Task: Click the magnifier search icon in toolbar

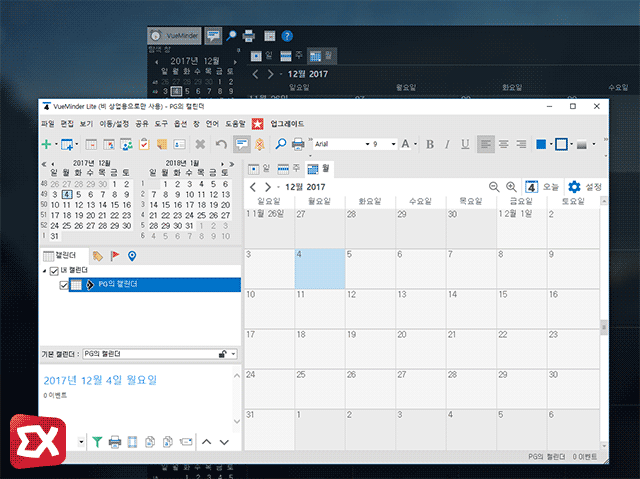Action: pos(280,144)
